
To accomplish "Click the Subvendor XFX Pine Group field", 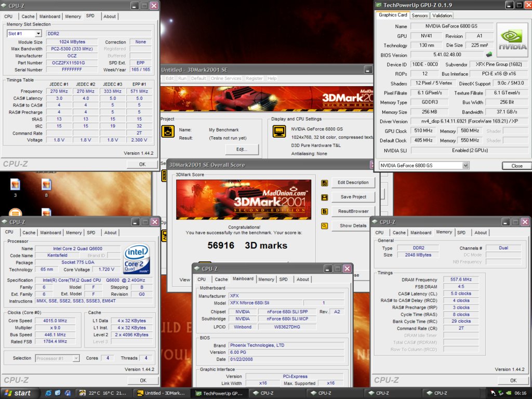I will (498, 64).
